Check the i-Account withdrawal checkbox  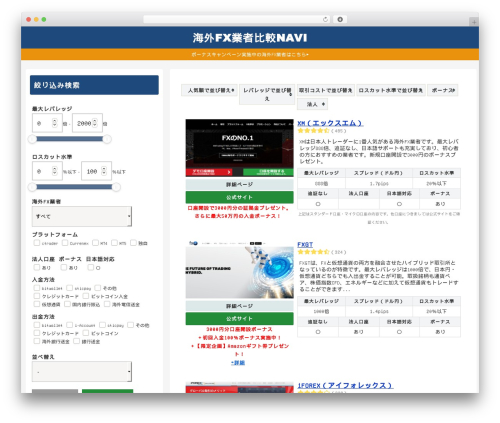coord(69,325)
